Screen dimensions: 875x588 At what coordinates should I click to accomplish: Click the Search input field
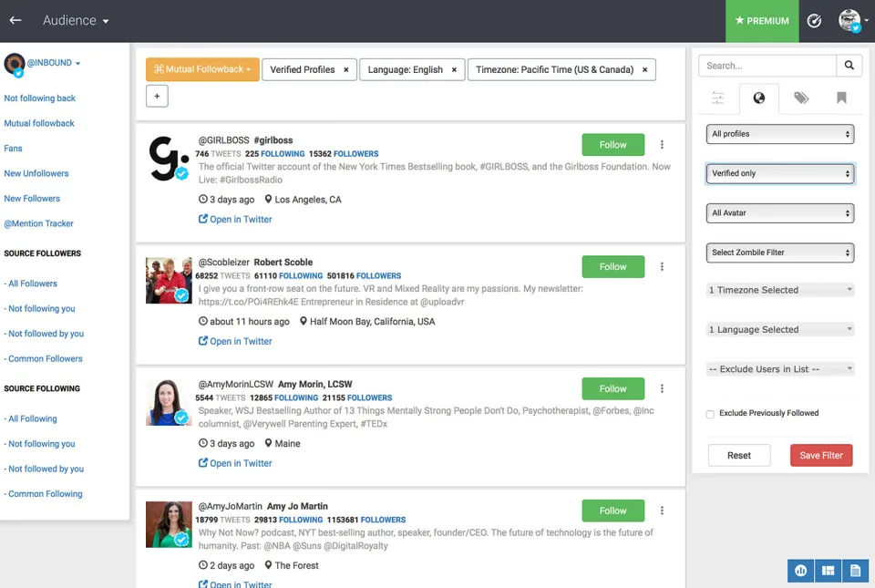coord(767,66)
